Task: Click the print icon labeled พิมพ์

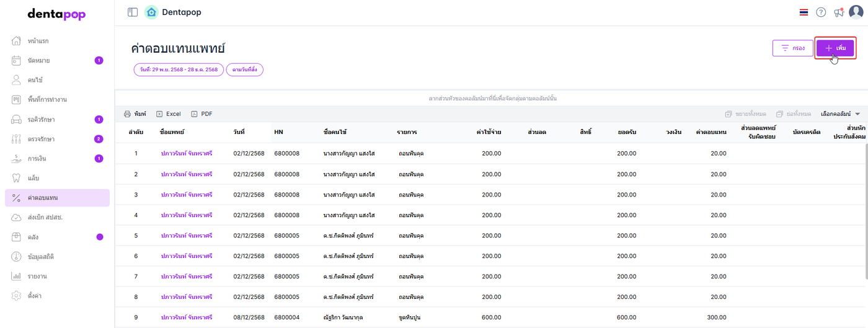Action: tap(135, 114)
